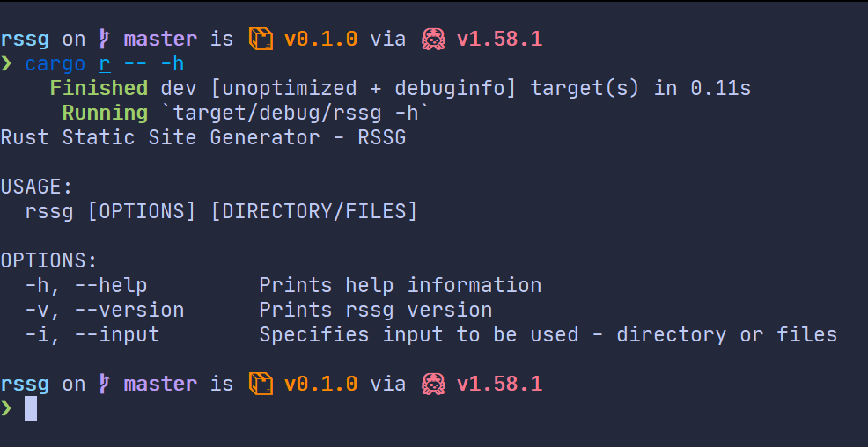Click the green "Running" status word
The width and height of the screenshot is (868, 447).
[x=105, y=113]
